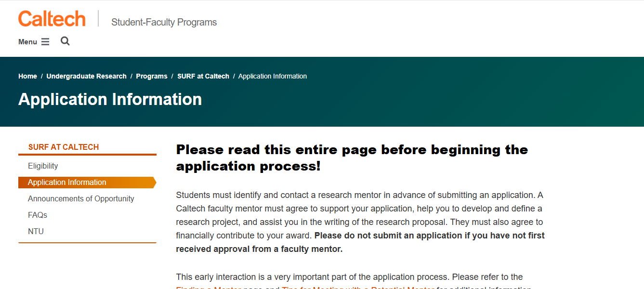The image size is (644, 289).
Task: Go to FAQs in the sidebar
Action: pyautogui.click(x=38, y=215)
